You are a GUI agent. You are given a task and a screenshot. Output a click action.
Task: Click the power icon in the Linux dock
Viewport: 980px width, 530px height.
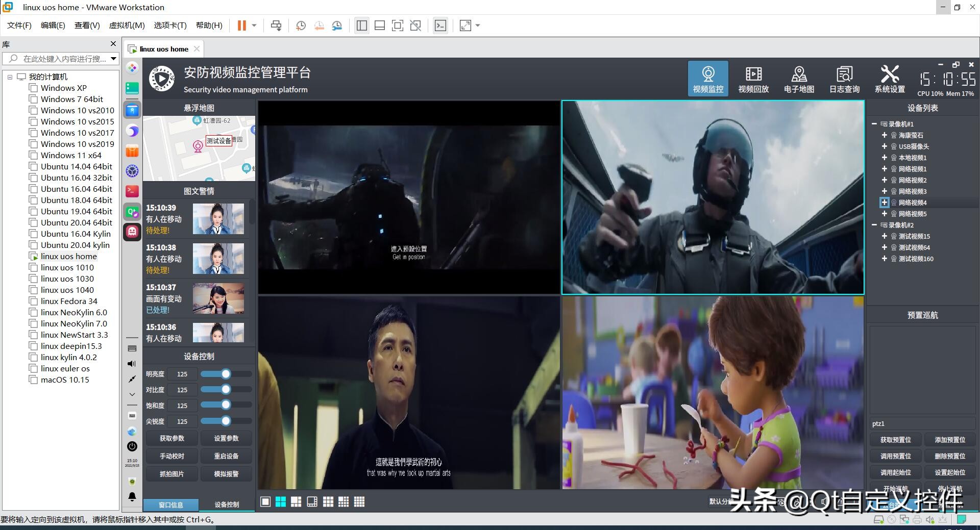132,446
